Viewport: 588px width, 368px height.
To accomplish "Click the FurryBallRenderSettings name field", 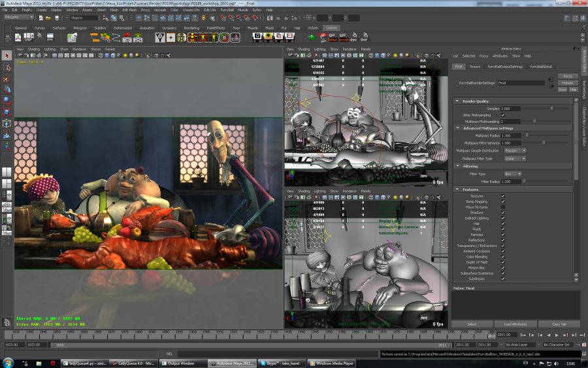I will click(521, 83).
